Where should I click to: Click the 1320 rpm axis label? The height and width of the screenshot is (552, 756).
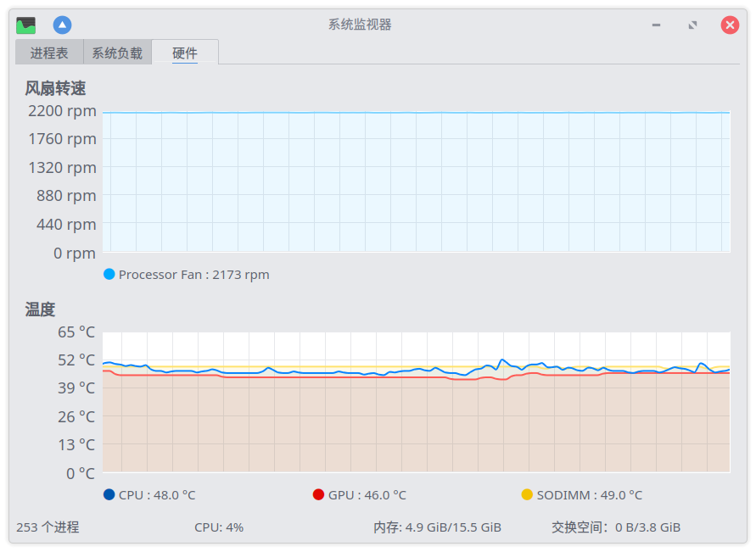click(x=62, y=168)
